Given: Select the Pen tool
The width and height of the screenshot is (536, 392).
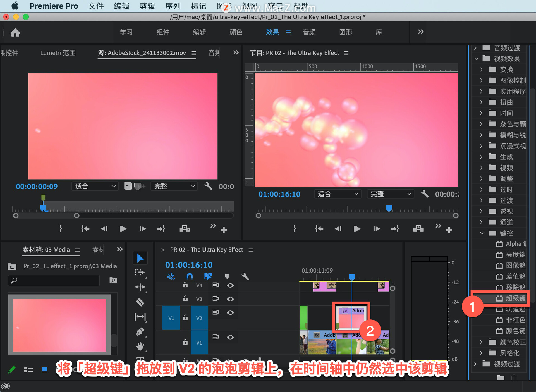Looking at the screenshot, I should [x=140, y=332].
